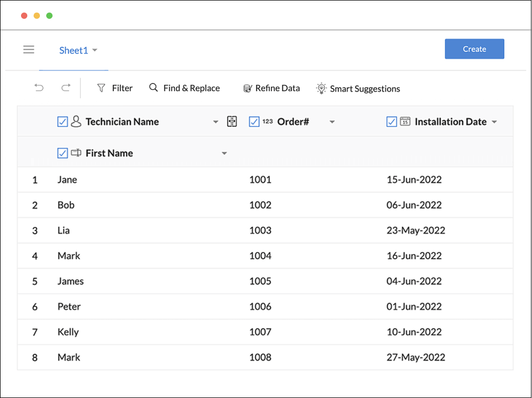Viewport: 532px width, 398px height.
Task: Uncheck the Installation Date column checkbox
Action: [391, 122]
